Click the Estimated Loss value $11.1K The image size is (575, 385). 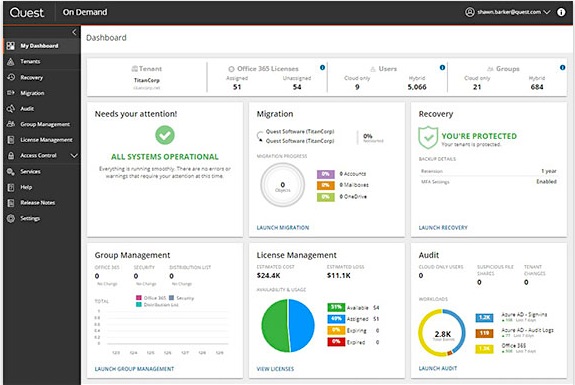coord(339,275)
